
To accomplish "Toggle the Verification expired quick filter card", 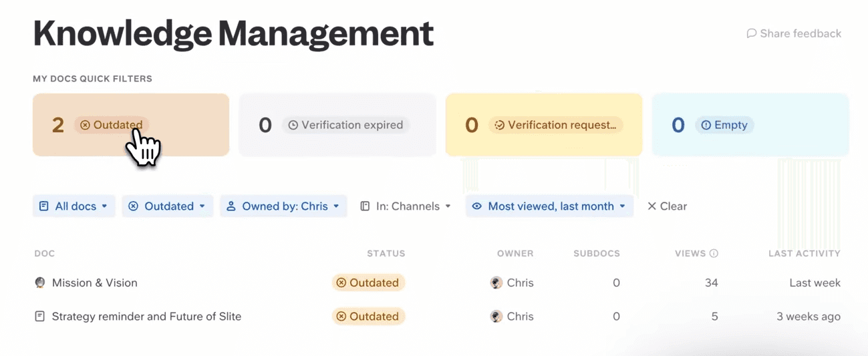I will (x=337, y=125).
